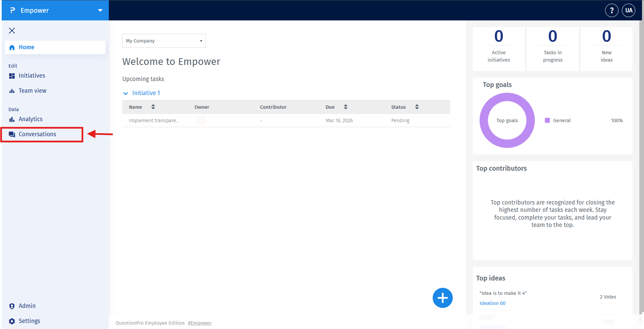644x329 pixels.
Task: Close the sidebar with the X
Action: (x=12, y=30)
